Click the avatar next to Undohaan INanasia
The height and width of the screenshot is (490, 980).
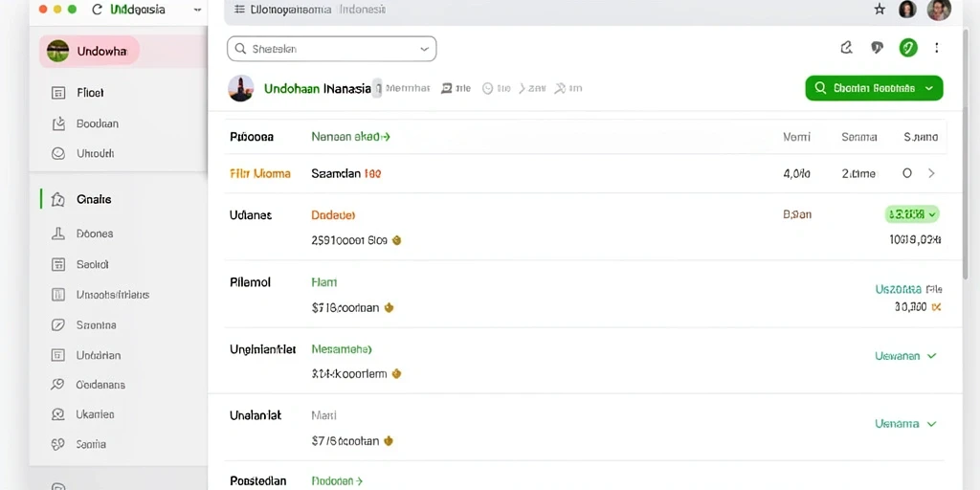(x=240, y=88)
